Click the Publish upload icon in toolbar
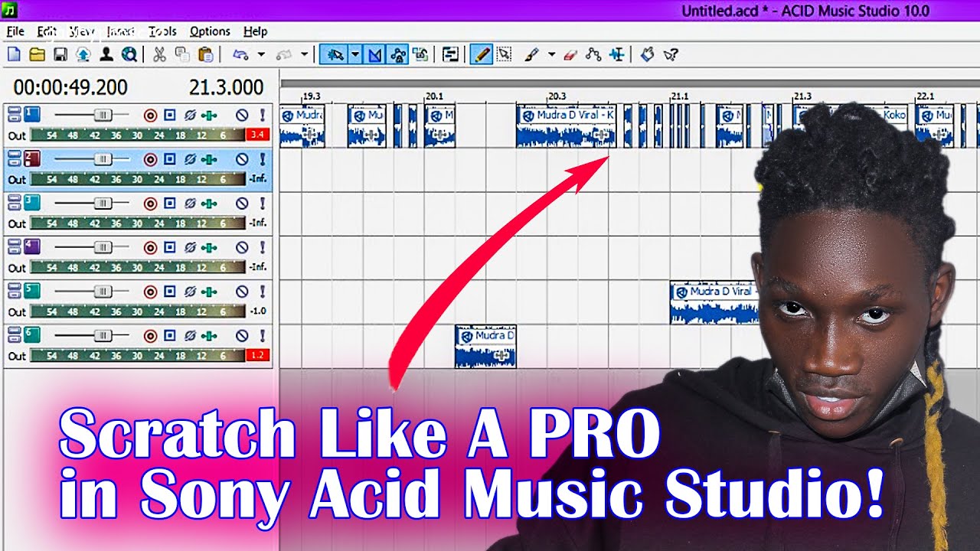 click(83, 54)
